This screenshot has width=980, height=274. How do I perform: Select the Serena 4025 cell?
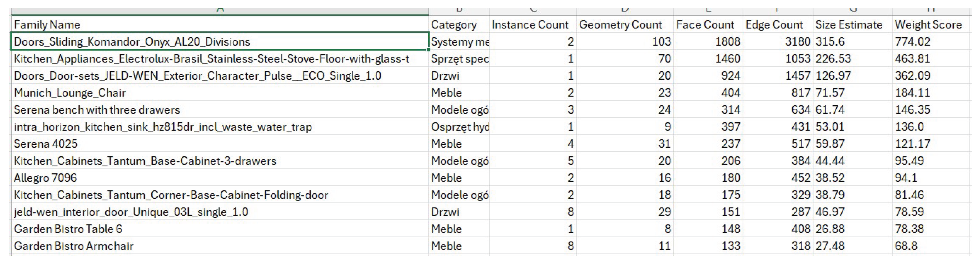pyautogui.click(x=46, y=144)
